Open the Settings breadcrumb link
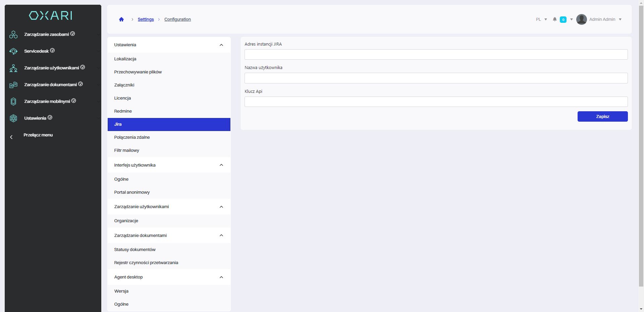The image size is (644, 312). (x=146, y=19)
